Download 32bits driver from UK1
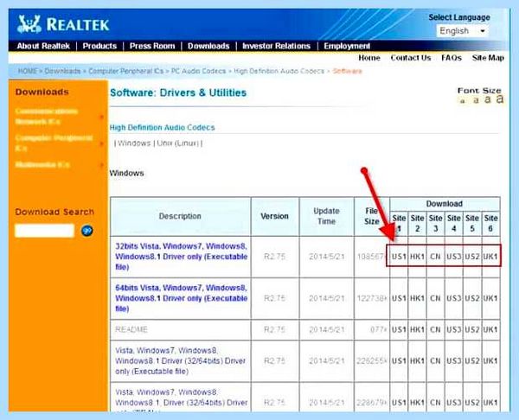519x420 pixels. pos(490,257)
